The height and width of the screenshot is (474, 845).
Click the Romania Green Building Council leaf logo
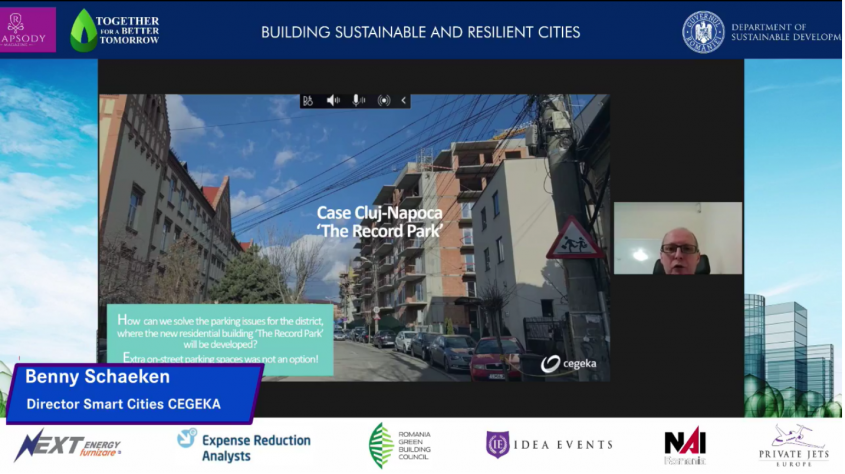(380, 445)
